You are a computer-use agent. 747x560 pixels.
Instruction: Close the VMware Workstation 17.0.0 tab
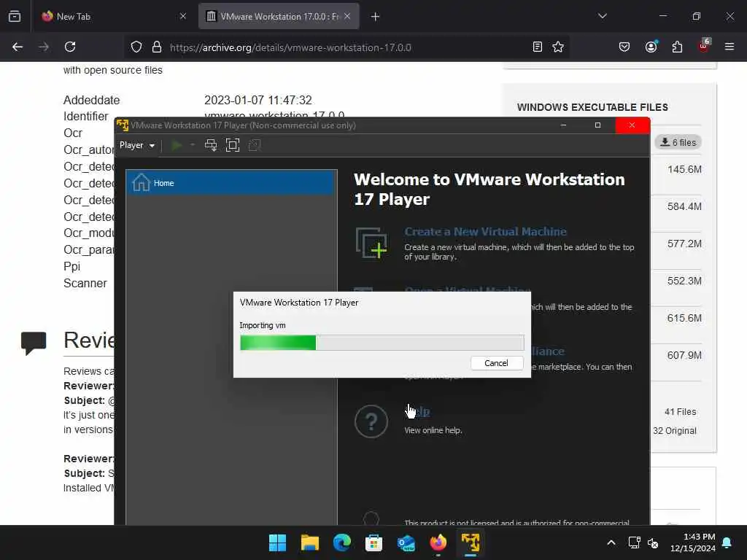347,16
